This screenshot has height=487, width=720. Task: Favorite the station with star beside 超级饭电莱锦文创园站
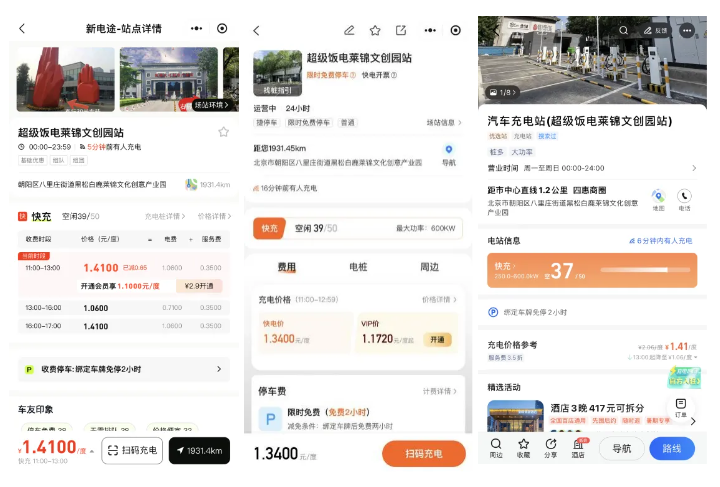pyautogui.click(x=223, y=132)
